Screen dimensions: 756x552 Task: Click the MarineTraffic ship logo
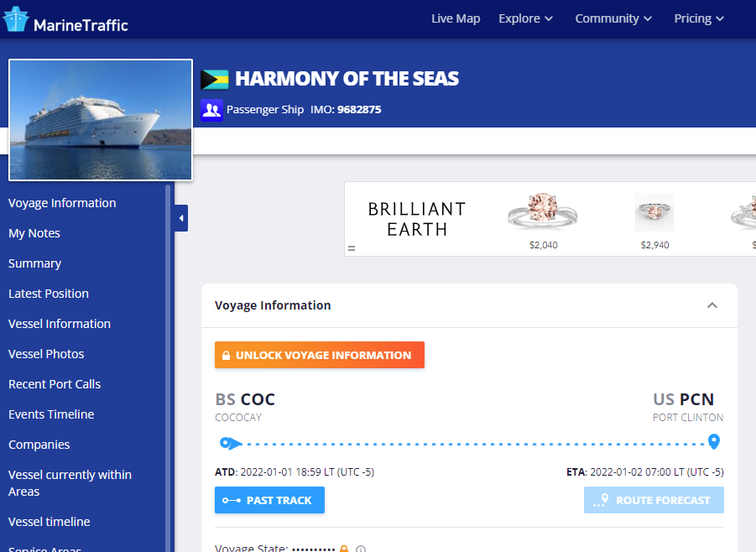point(15,19)
